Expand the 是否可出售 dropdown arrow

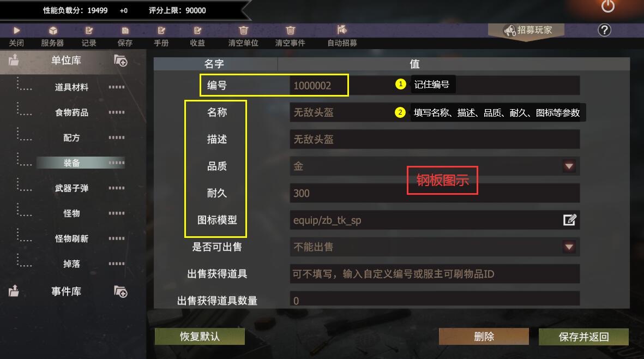569,247
